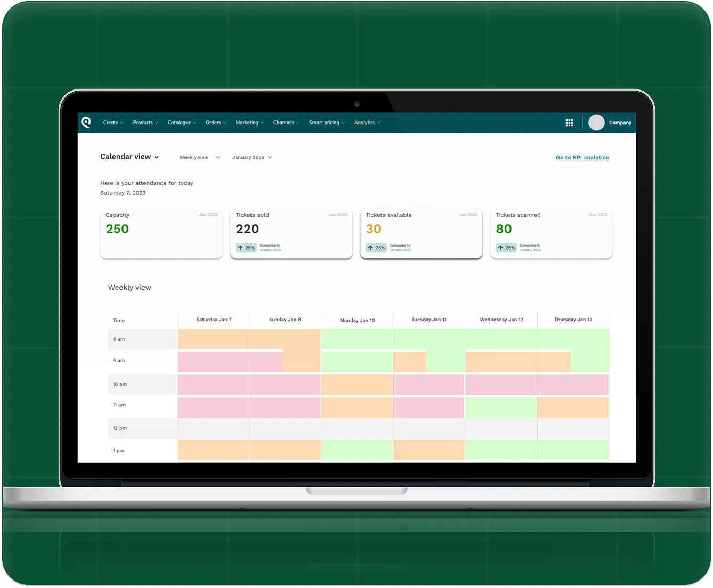Click January 2022 link in Tickets available
The image size is (713, 588).
400,250
